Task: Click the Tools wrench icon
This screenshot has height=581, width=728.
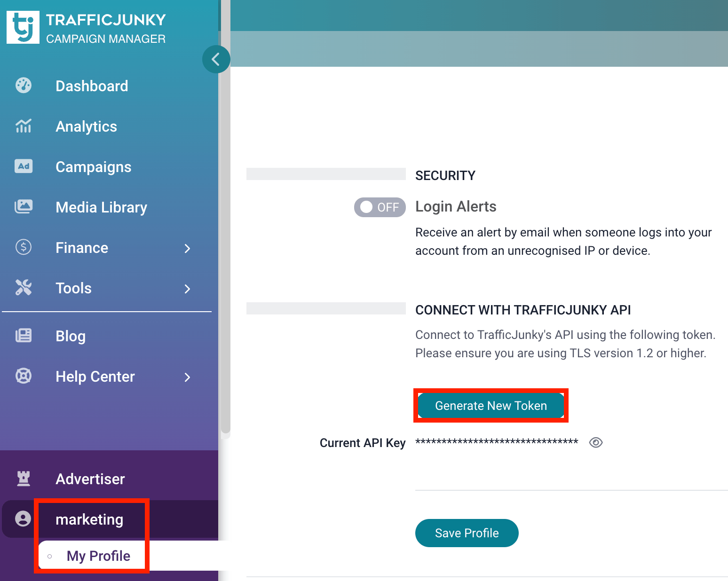Action: 24,288
